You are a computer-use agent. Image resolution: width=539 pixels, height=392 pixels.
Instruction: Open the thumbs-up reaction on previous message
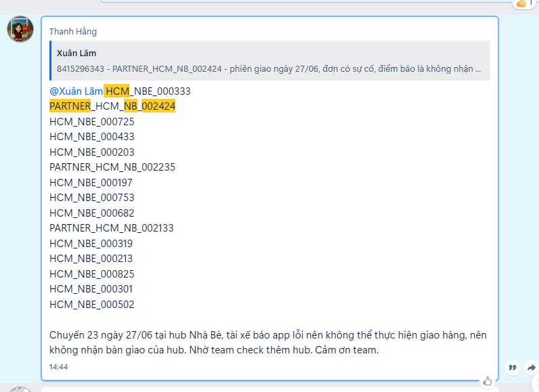coord(523,3)
